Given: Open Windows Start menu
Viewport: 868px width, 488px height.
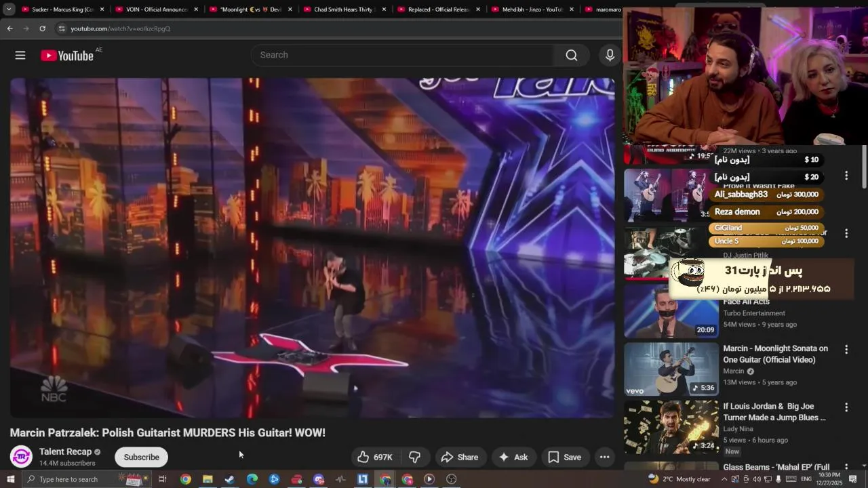Looking at the screenshot, I should [10, 479].
